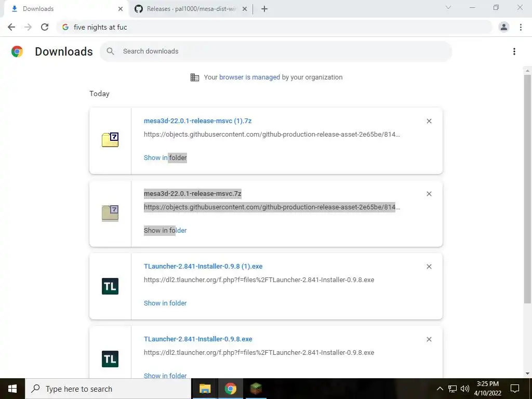Screen dimensions: 532x399
Task: Show mesa3d-22.0.1-release-msvc (1).7z in folder
Action: (x=165, y=158)
